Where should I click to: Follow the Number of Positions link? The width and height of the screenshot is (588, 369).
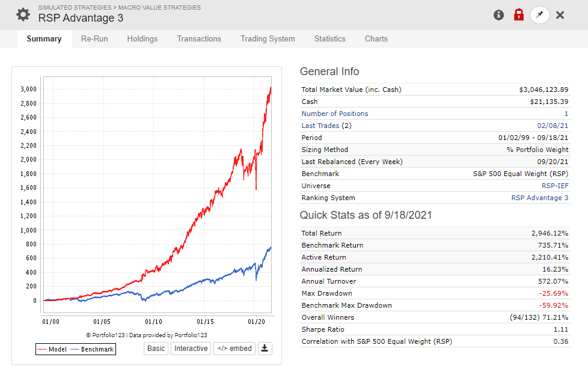click(x=335, y=114)
